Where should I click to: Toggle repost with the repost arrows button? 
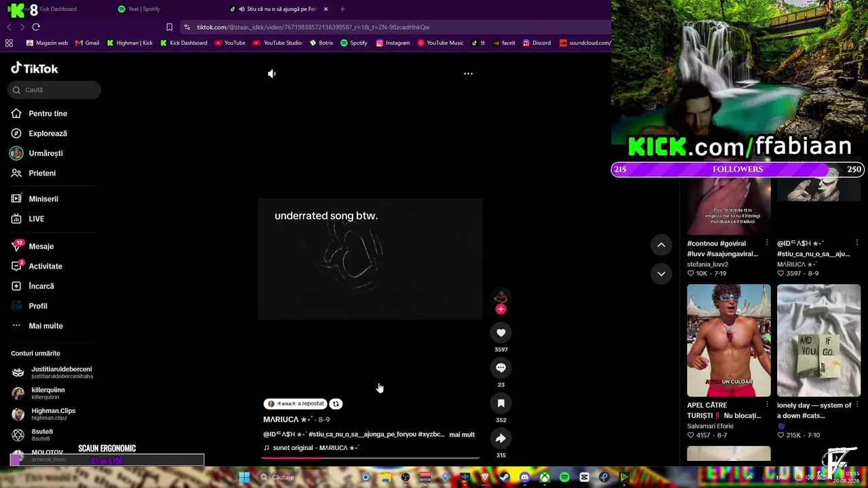pyautogui.click(x=336, y=404)
